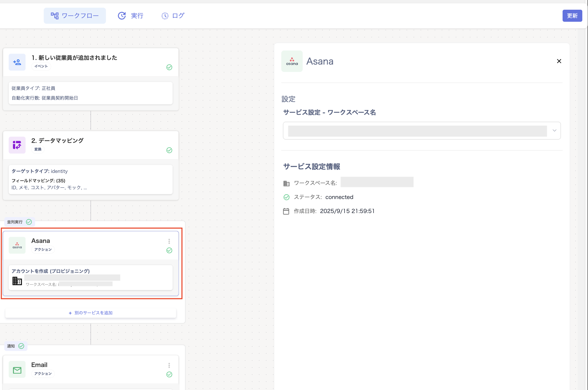This screenshot has width=588, height=390.
Task: Open the 実行 tab
Action: click(x=130, y=16)
